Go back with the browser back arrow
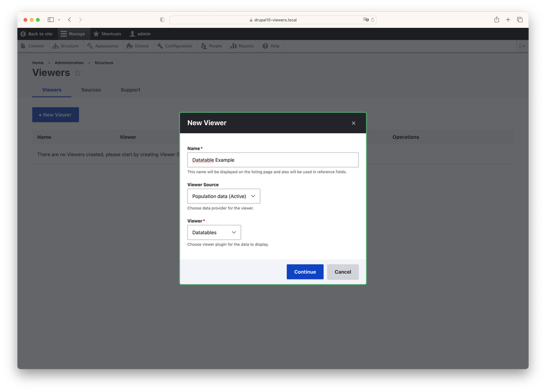Viewport: 546px width, 392px height. 70,20
